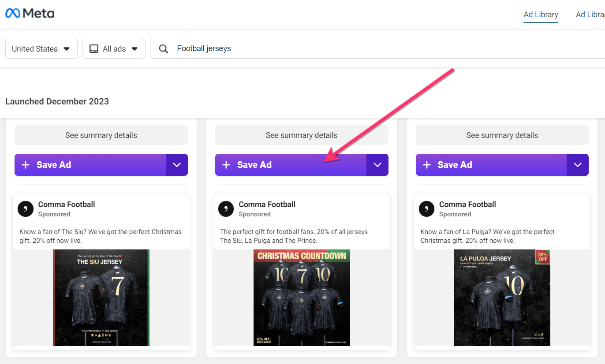Click the Sponsored label on La Pulga ad
605x364 pixels.
pyautogui.click(x=455, y=214)
